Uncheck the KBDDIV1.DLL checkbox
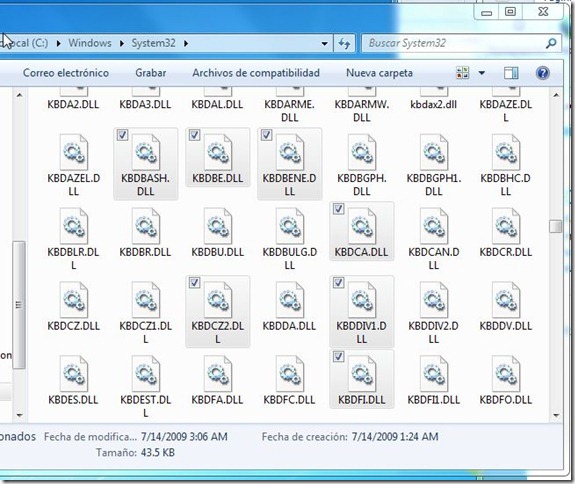Image resolution: width=575 pixels, height=484 pixels. [x=338, y=283]
